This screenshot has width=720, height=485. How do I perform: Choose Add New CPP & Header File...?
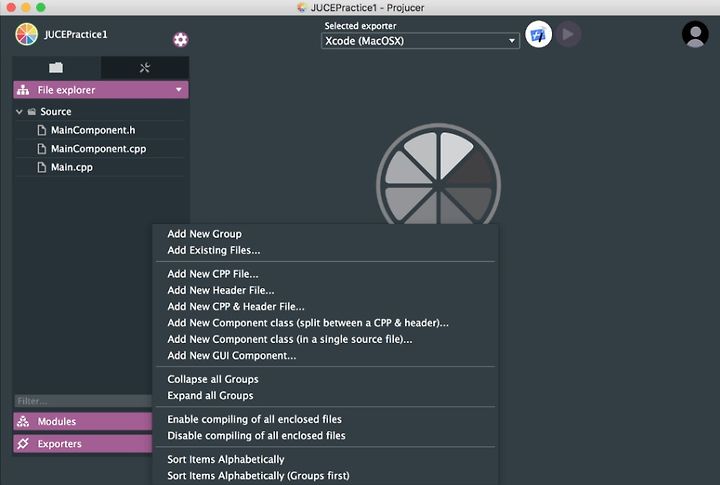[325, 306]
